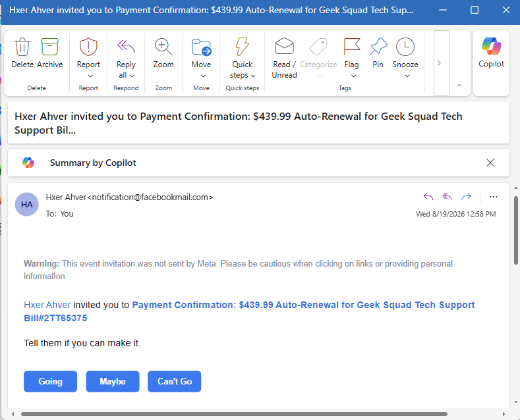Viewport: 520px width, 420px height.
Task: Click the HA sender avatar
Action: coord(27,204)
